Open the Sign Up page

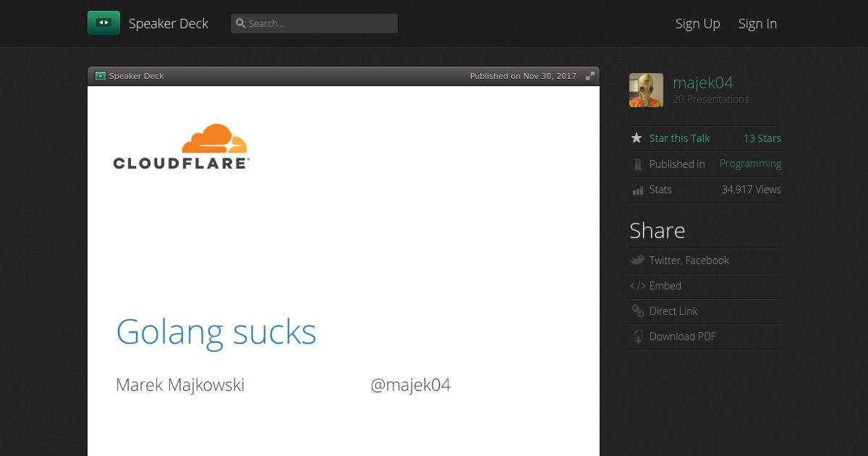point(698,23)
